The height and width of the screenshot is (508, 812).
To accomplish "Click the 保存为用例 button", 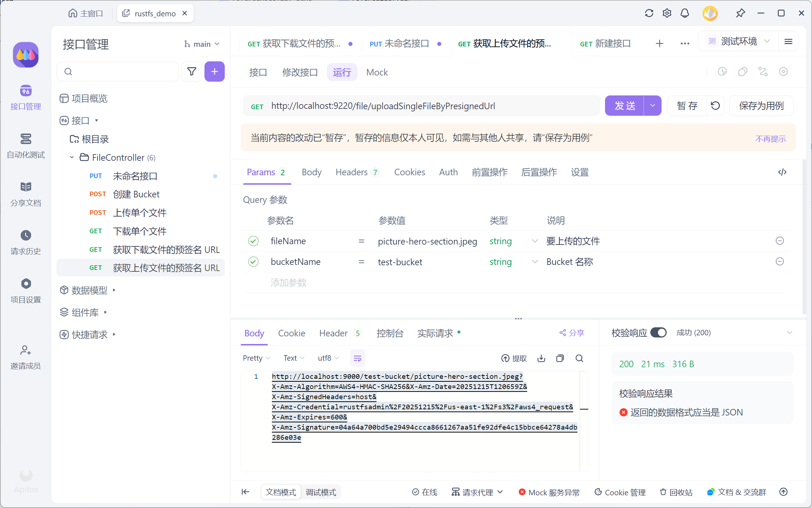I will 761,106.
